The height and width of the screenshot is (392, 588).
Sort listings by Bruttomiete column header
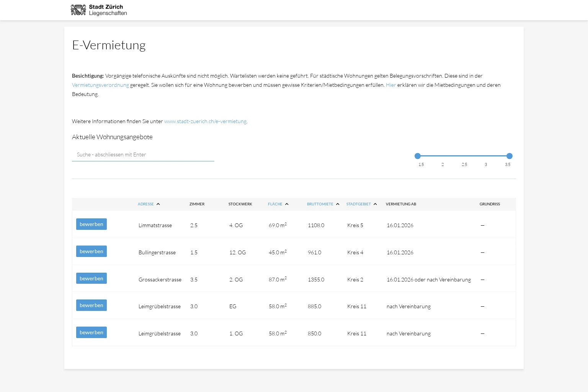[320, 204]
